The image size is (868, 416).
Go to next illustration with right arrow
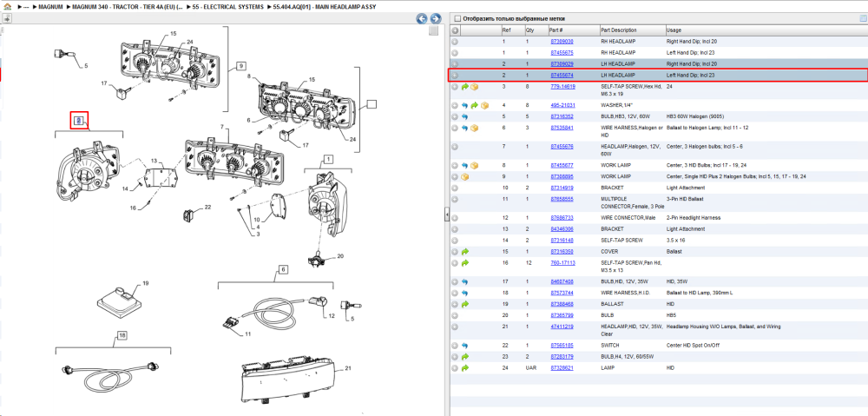pos(435,19)
